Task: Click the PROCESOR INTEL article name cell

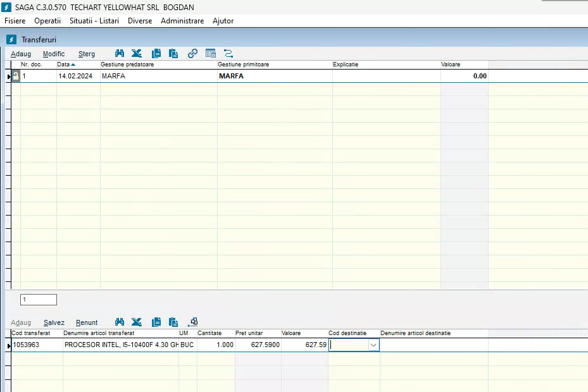Action: tap(121, 345)
